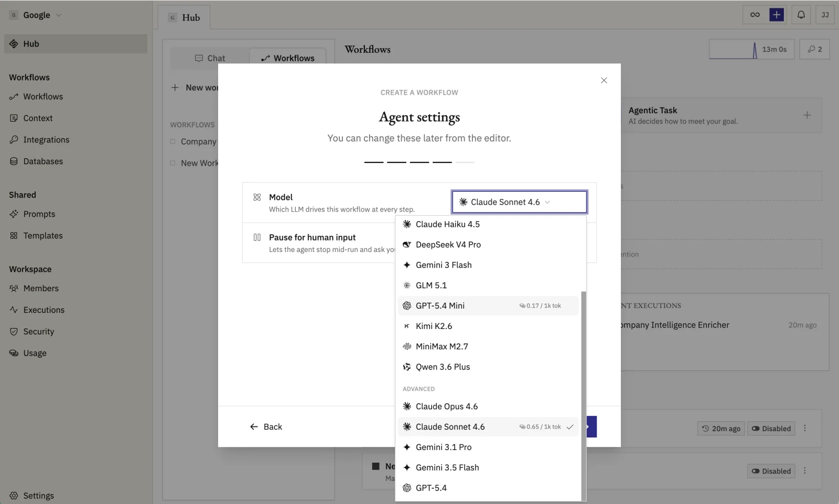The height and width of the screenshot is (504, 839).
Task: Open Usage page
Action: 76,353
